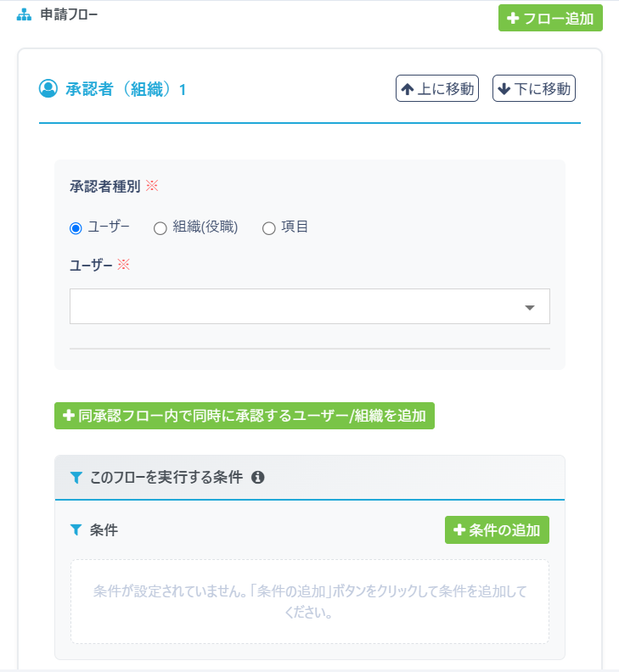This screenshot has width=619, height=672.
Task: Click the 申請フロー section title
Action: 69,15
